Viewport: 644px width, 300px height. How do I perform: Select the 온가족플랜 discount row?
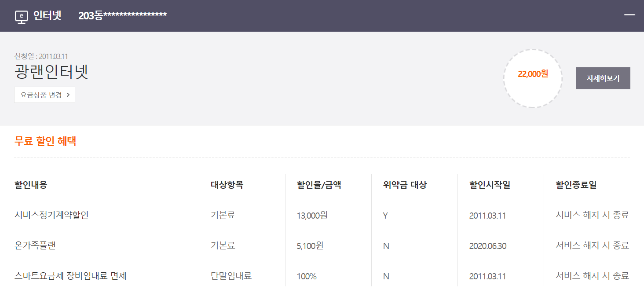[322, 246]
